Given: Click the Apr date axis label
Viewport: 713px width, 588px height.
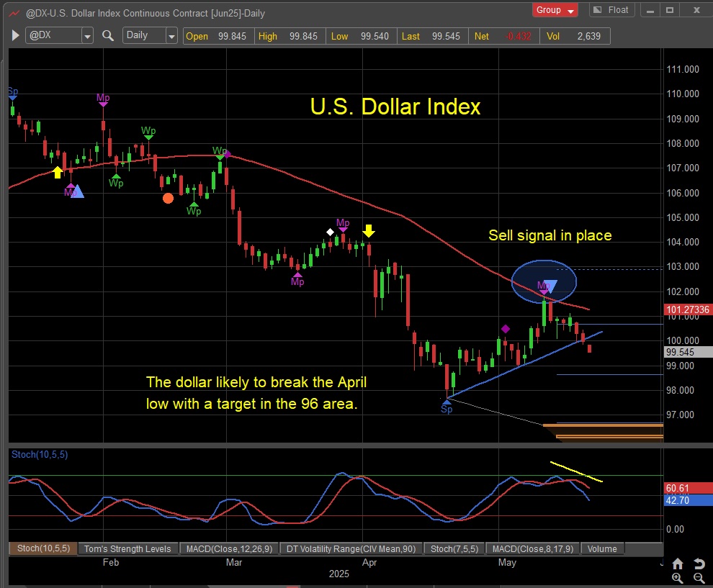Looking at the screenshot, I should point(369,563).
